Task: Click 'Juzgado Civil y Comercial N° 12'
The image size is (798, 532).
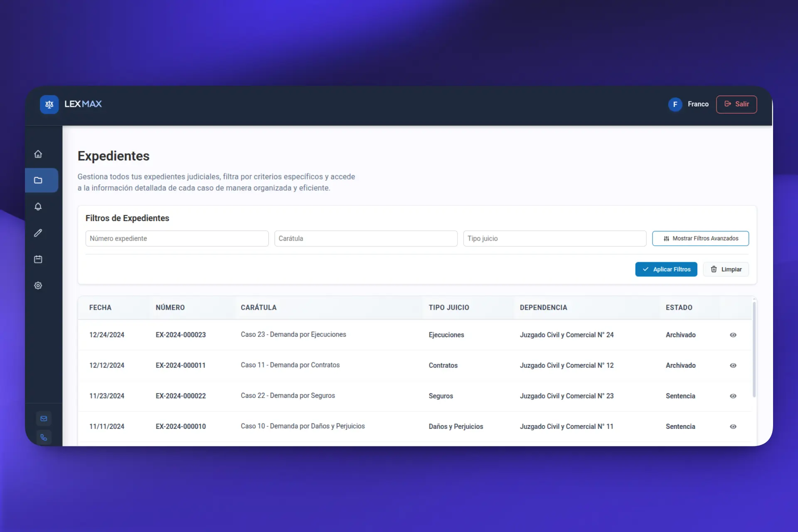Action: [566, 365]
